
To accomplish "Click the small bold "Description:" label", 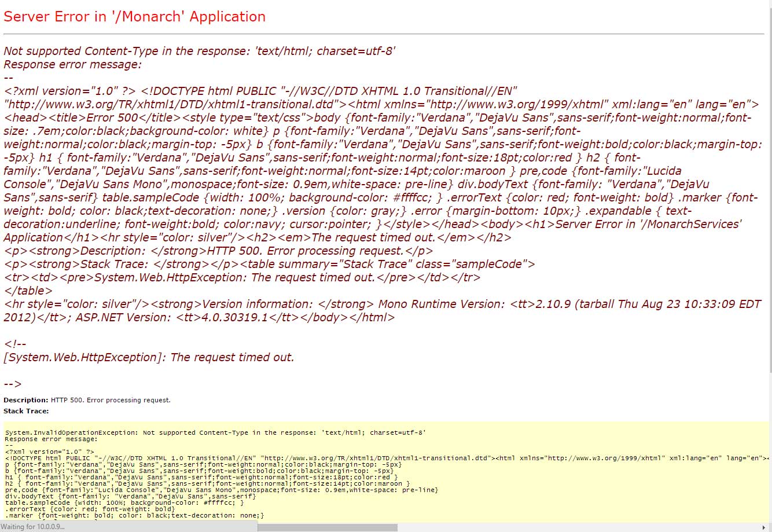I will pyautogui.click(x=26, y=400).
